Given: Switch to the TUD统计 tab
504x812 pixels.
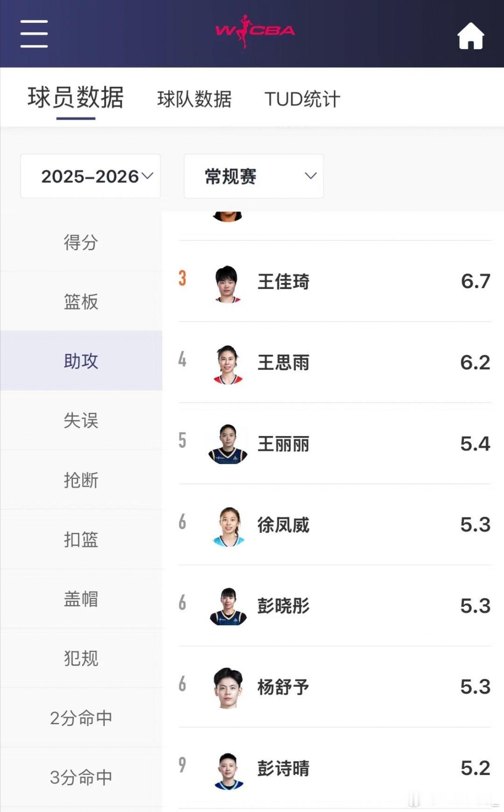Looking at the screenshot, I should coord(302,99).
